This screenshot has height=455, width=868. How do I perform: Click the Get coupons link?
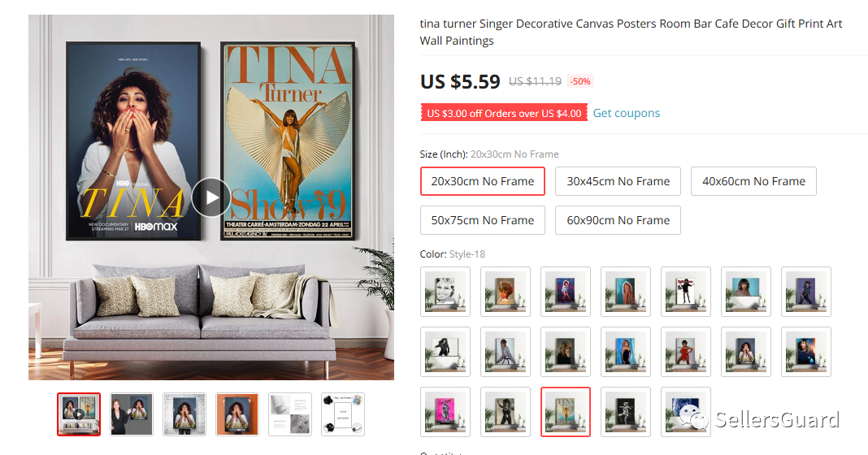626,113
